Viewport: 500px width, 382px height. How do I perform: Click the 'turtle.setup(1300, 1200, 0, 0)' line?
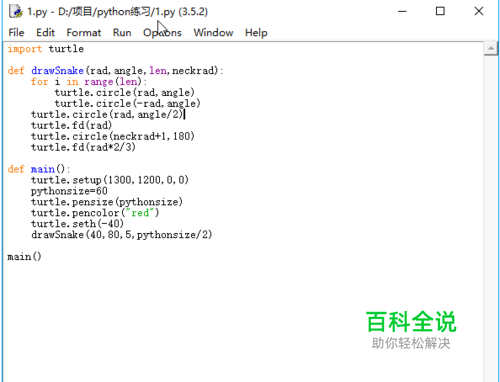pos(110,180)
